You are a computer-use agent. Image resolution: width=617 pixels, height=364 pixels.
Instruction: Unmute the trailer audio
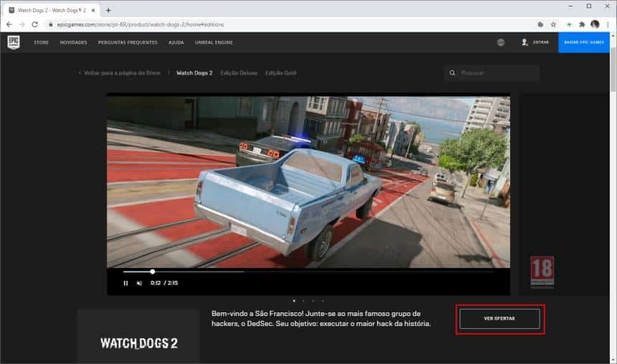click(x=139, y=283)
